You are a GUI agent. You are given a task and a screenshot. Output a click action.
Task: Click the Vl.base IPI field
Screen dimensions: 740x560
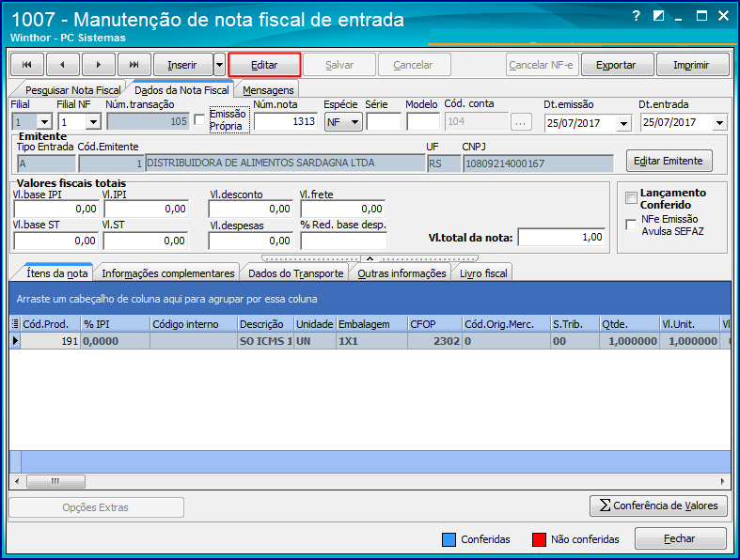click(56, 209)
